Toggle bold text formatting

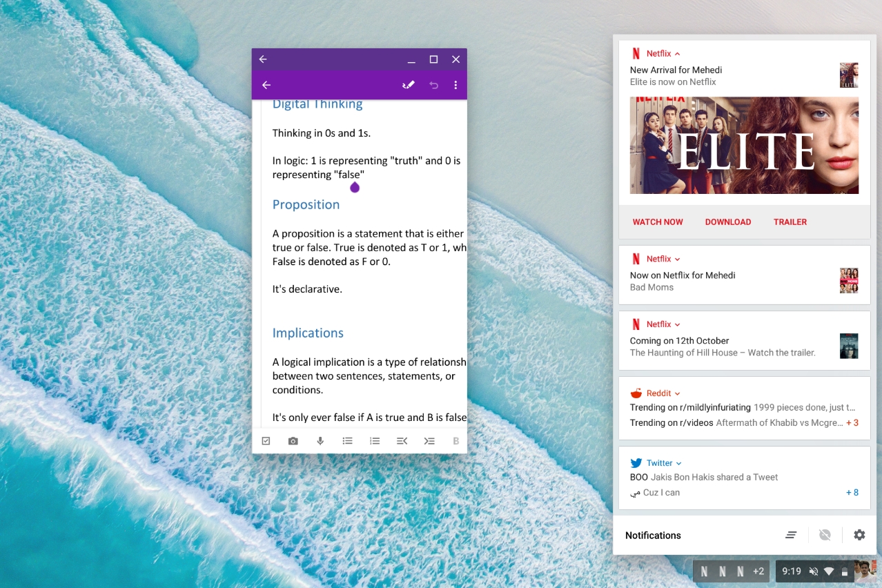[455, 441]
